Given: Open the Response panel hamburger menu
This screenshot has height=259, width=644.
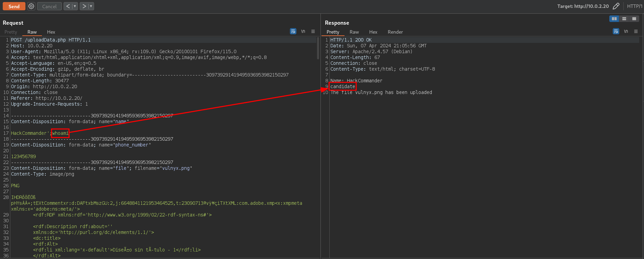Looking at the screenshot, I should click(x=636, y=31).
